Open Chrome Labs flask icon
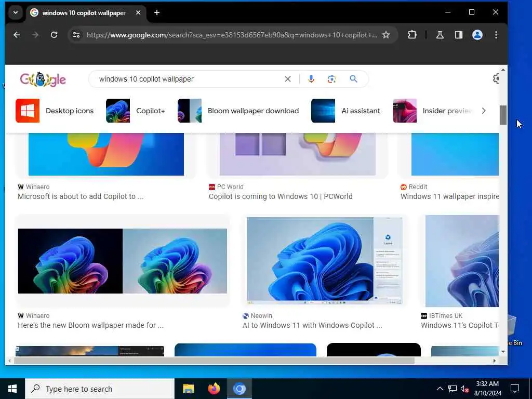The image size is (532, 399). pyautogui.click(x=440, y=35)
